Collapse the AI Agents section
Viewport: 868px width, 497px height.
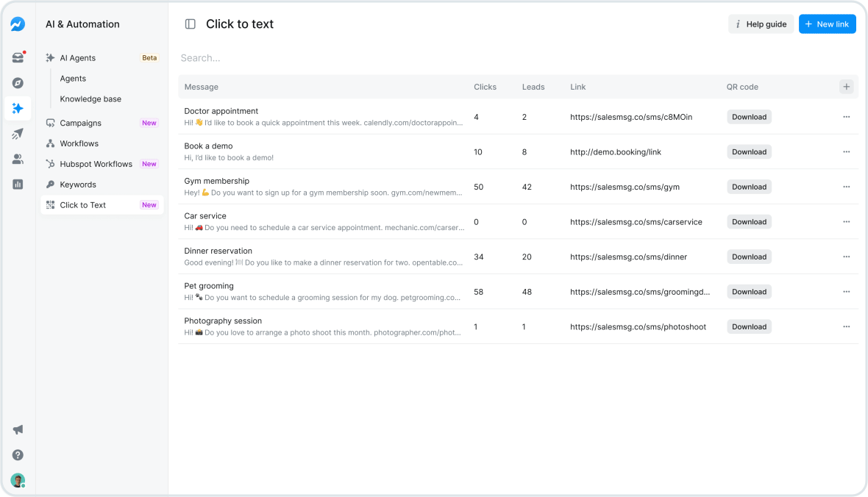[x=76, y=57]
